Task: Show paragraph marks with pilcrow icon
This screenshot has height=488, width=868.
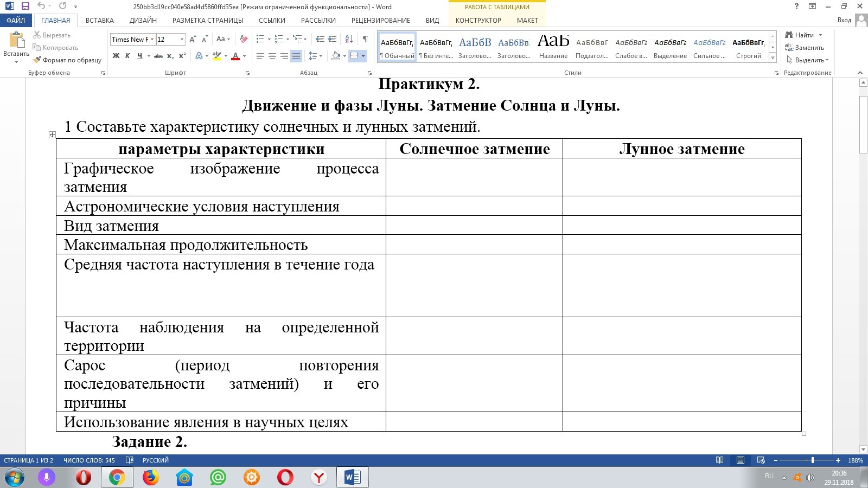Action: 365,39
